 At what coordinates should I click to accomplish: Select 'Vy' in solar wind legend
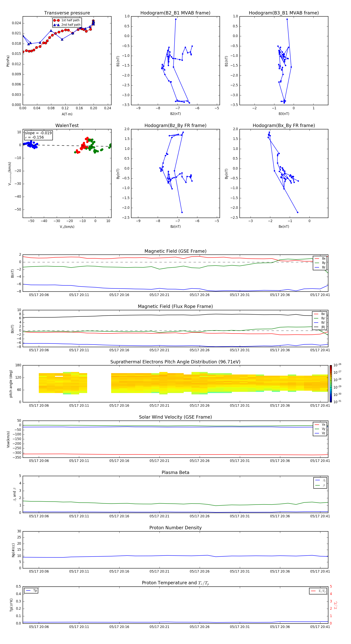[x=320, y=429]
